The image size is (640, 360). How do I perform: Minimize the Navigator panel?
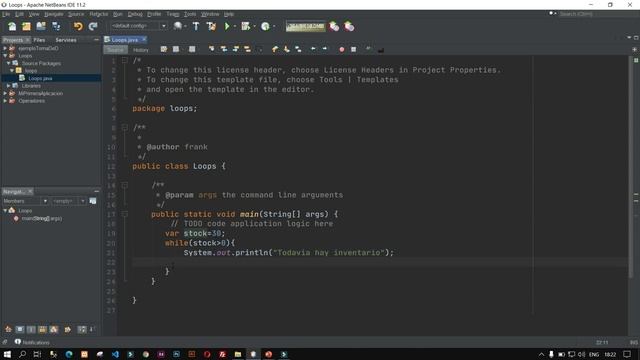click(x=96, y=191)
